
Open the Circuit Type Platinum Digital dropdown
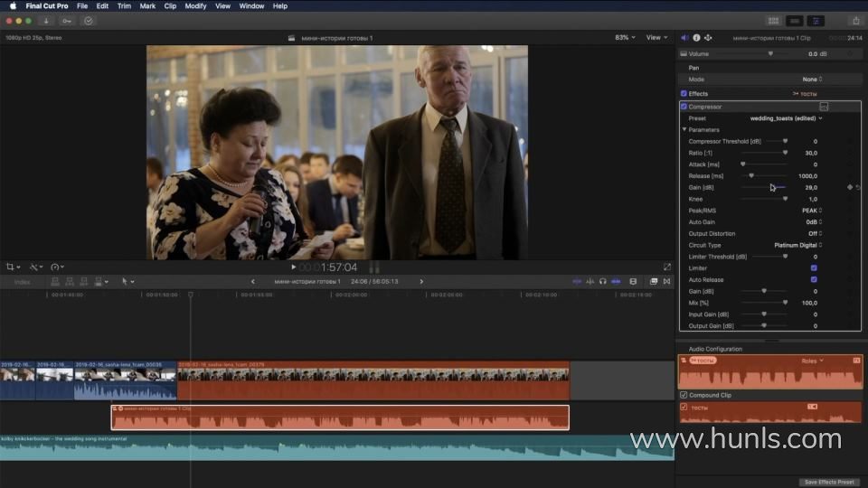pyautogui.click(x=798, y=245)
